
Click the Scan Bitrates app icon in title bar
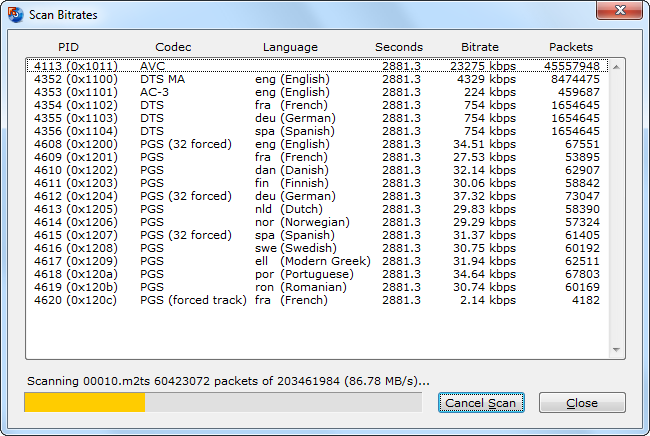[15, 12]
